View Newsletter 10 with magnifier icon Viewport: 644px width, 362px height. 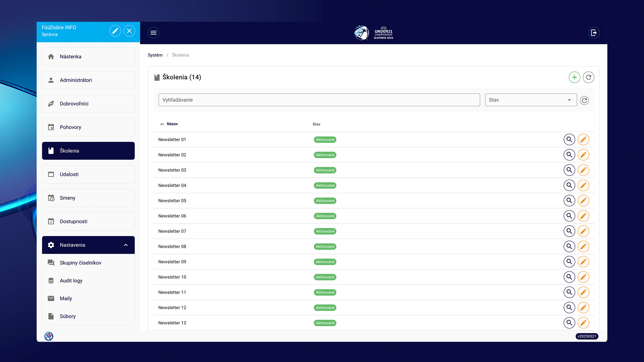(569, 277)
